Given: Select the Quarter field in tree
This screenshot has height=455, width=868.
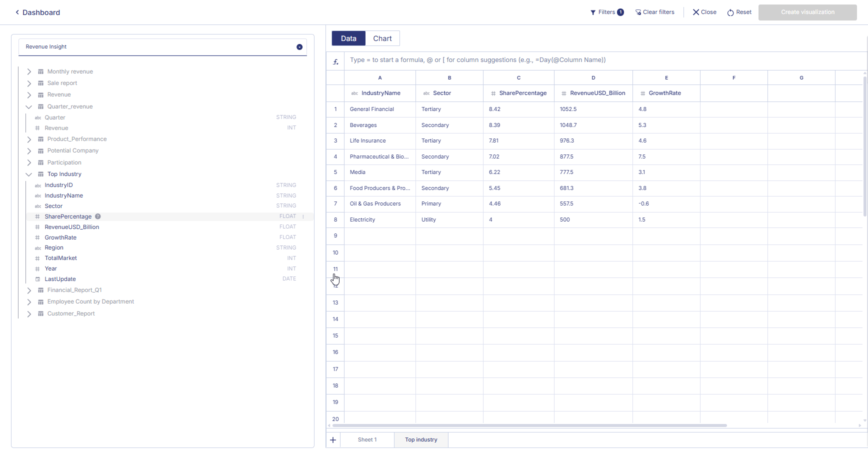Looking at the screenshot, I should 55,118.
